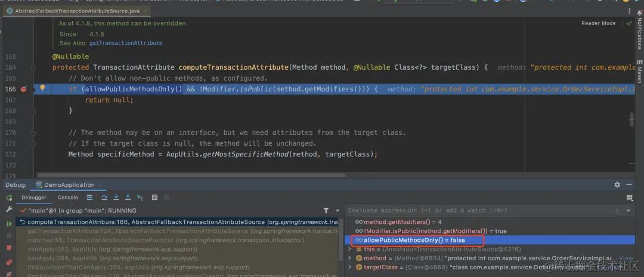Image resolution: width=644 pixels, height=277 pixels.
Task: Pause program in debug sidebar
Action: [9, 235]
